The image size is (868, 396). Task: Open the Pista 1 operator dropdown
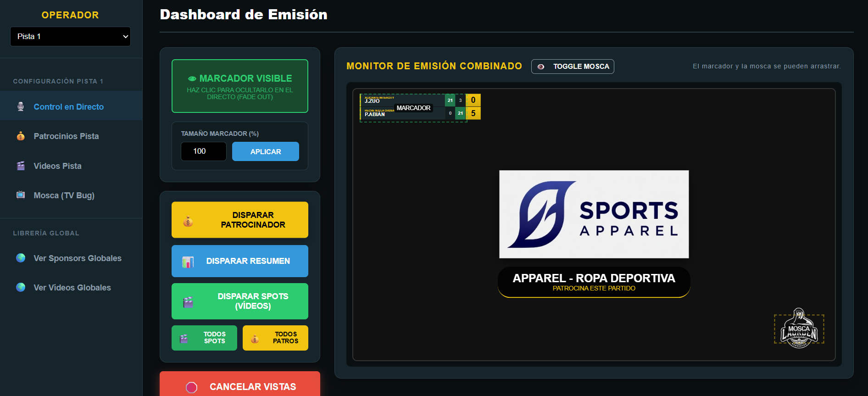coord(70,37)
